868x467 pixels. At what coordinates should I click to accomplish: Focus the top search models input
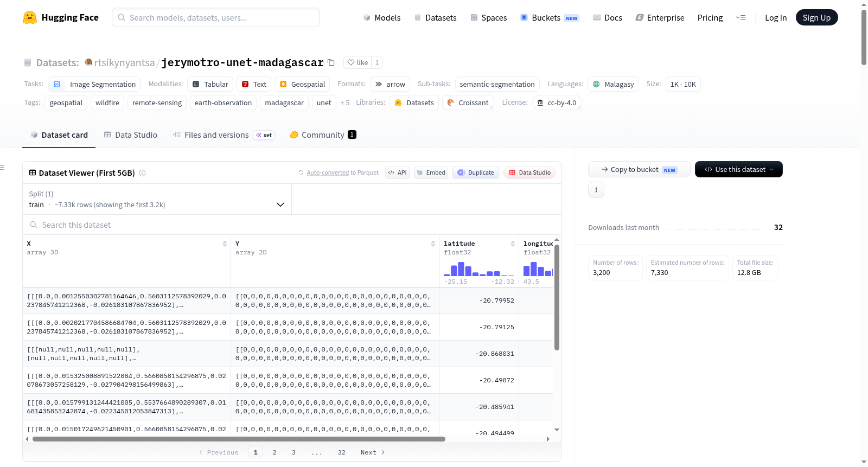216,17
